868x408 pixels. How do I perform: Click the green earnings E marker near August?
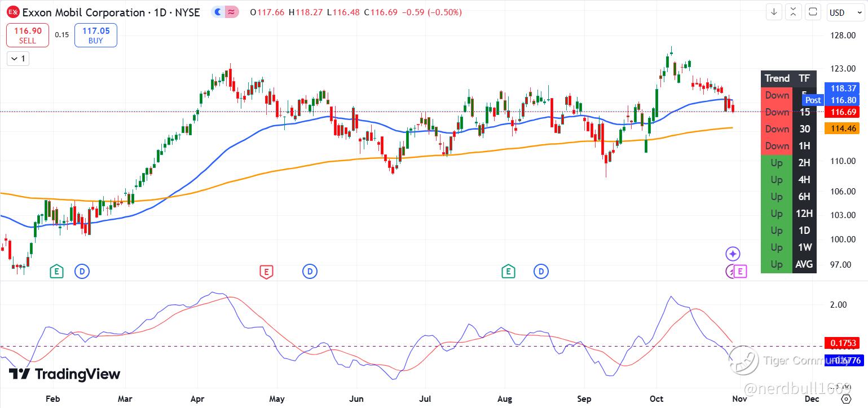[x=508, y=272]
